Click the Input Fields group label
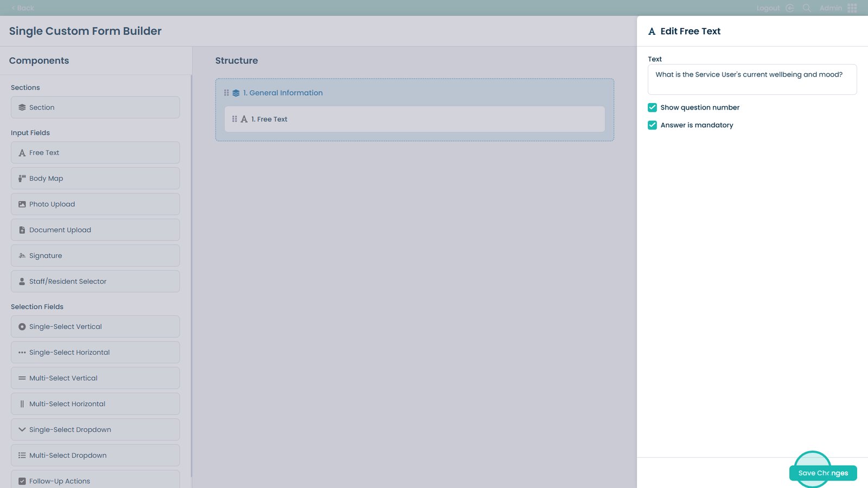 click(30, 133)
